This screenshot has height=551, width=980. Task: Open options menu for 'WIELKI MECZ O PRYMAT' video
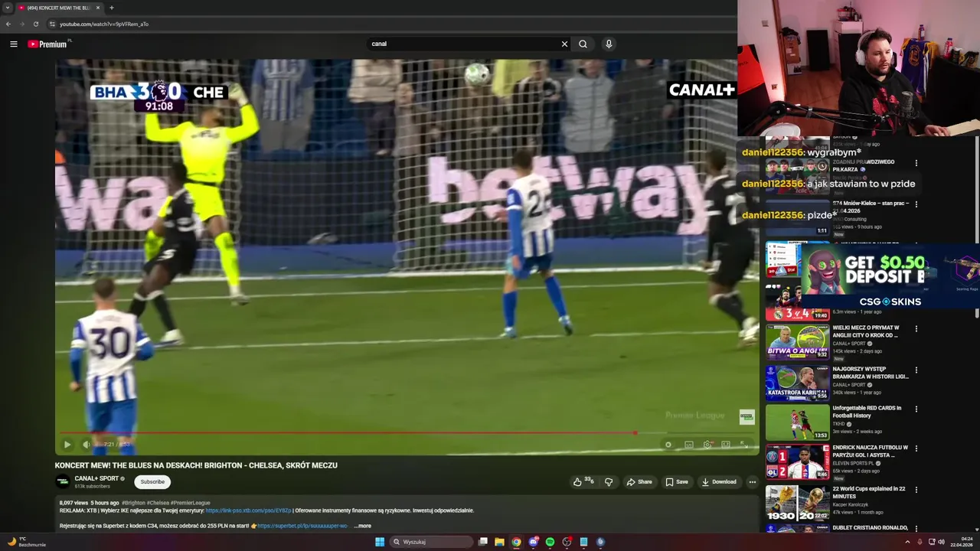[916, 329]
